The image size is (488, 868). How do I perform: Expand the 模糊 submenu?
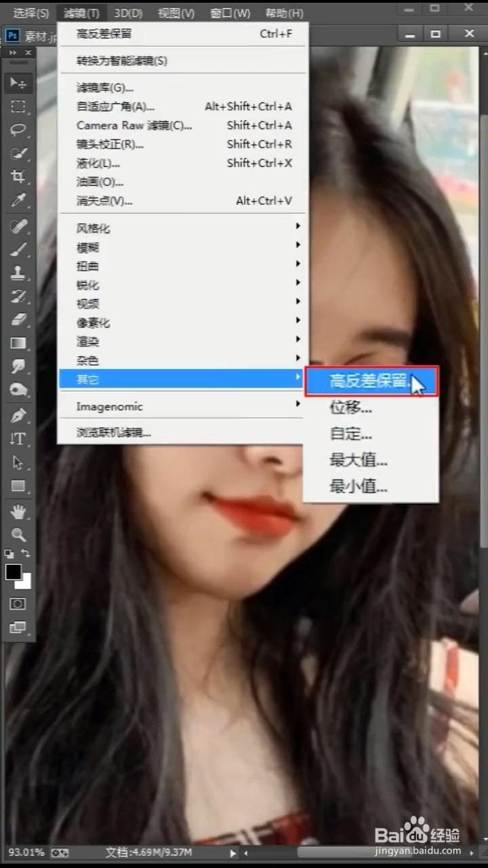click(183, 248)
